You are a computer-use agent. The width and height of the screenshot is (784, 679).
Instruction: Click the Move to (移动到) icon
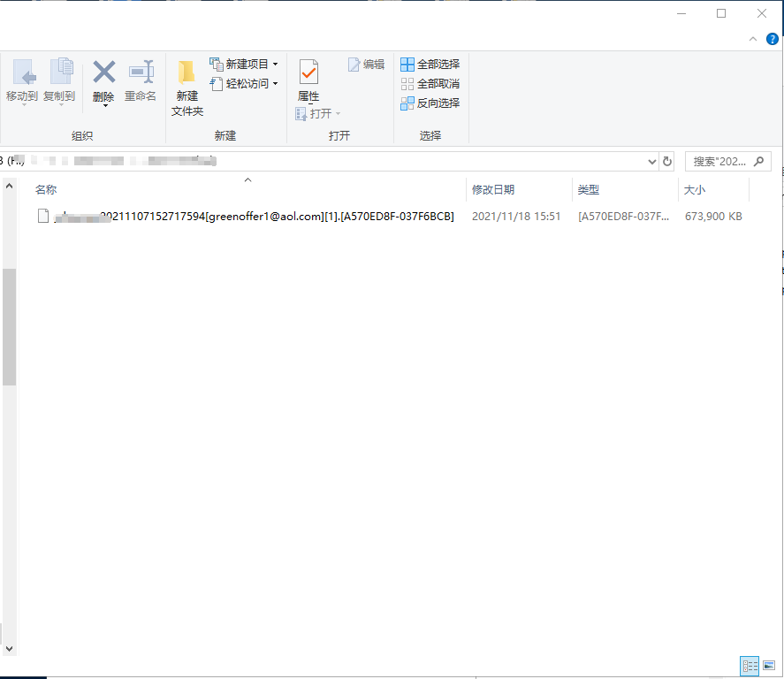pos(22,73)
